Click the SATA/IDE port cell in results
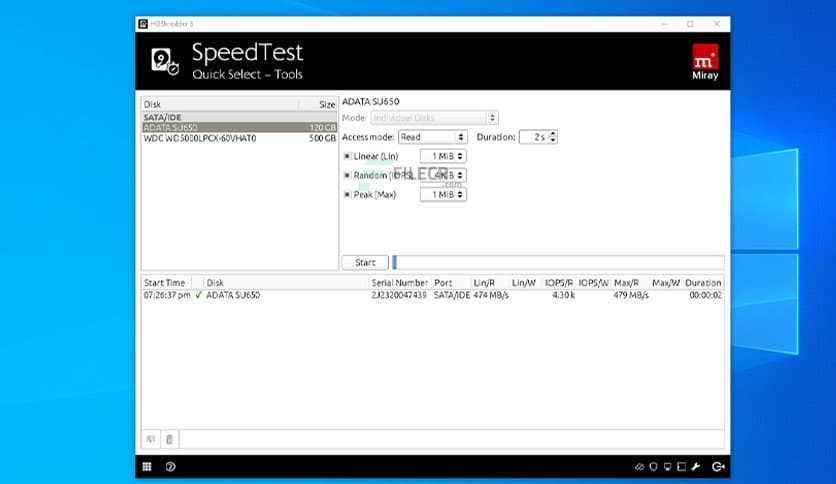Viewport: 836px width, 484px height. (452, 295)
